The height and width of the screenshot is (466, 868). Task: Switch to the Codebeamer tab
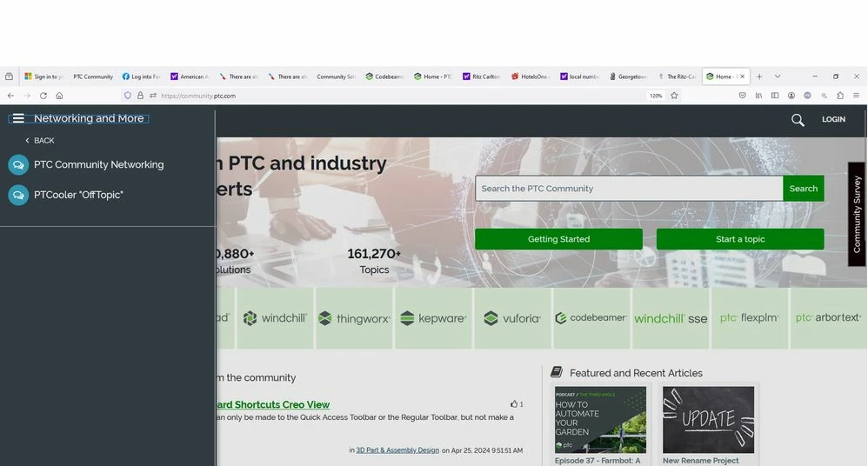(x=384, y=77)
